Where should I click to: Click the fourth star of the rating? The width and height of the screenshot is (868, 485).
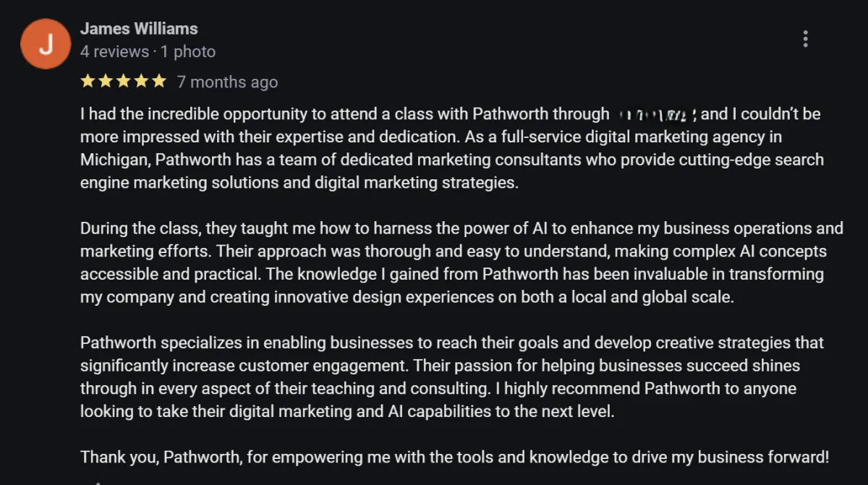140,81
